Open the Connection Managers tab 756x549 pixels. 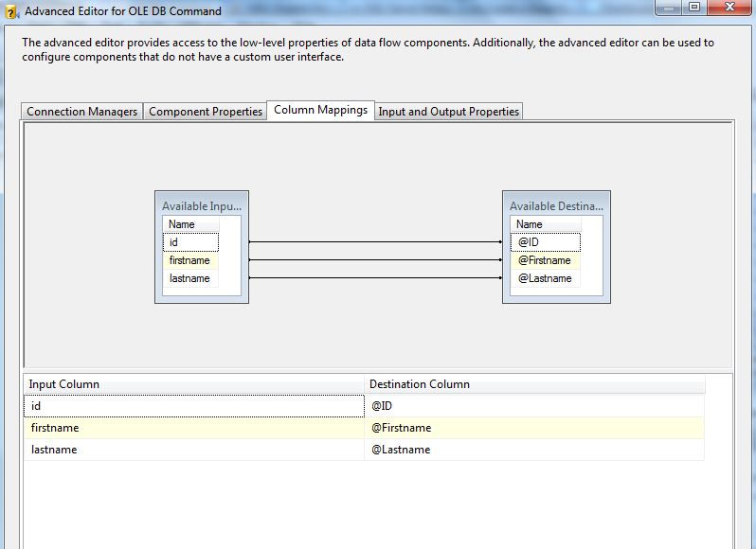point(82,112)
